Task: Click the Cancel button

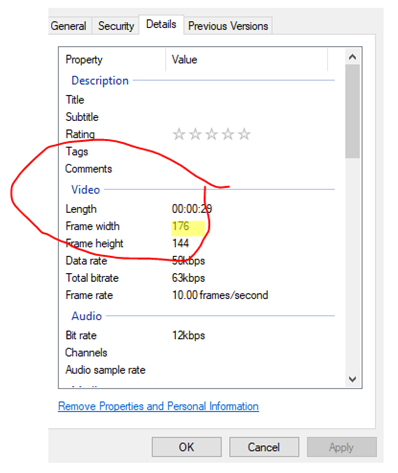Action: click(x=264, y=447)
